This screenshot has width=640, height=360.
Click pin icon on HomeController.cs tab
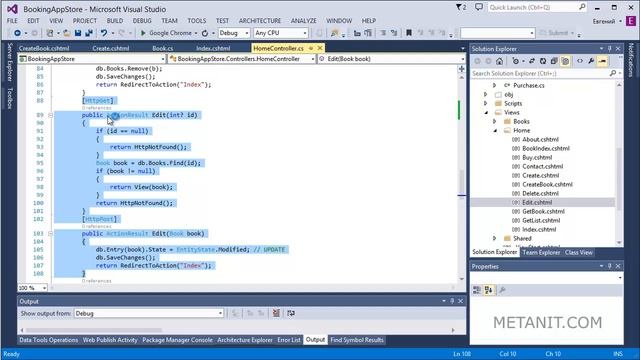coord(311,48)
